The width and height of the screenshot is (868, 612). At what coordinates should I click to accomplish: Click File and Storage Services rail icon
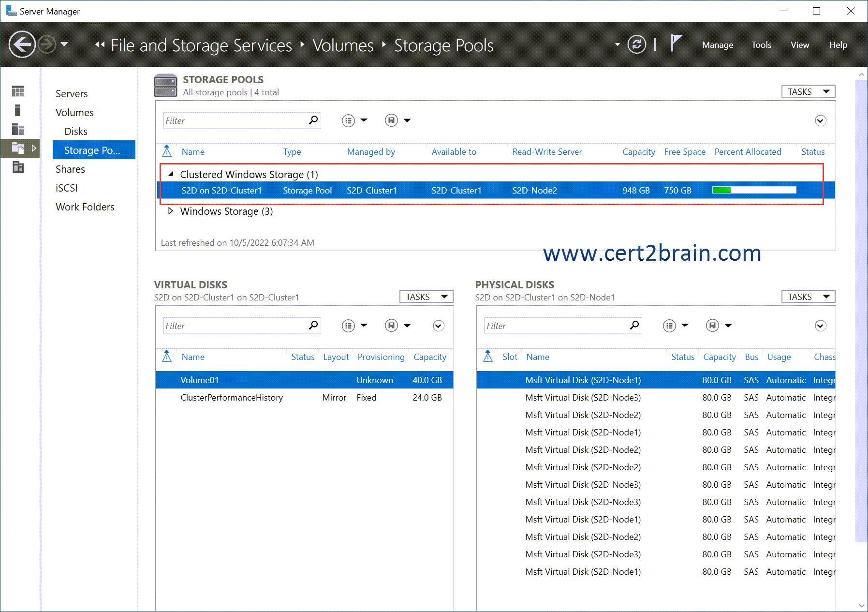[18, 148]
